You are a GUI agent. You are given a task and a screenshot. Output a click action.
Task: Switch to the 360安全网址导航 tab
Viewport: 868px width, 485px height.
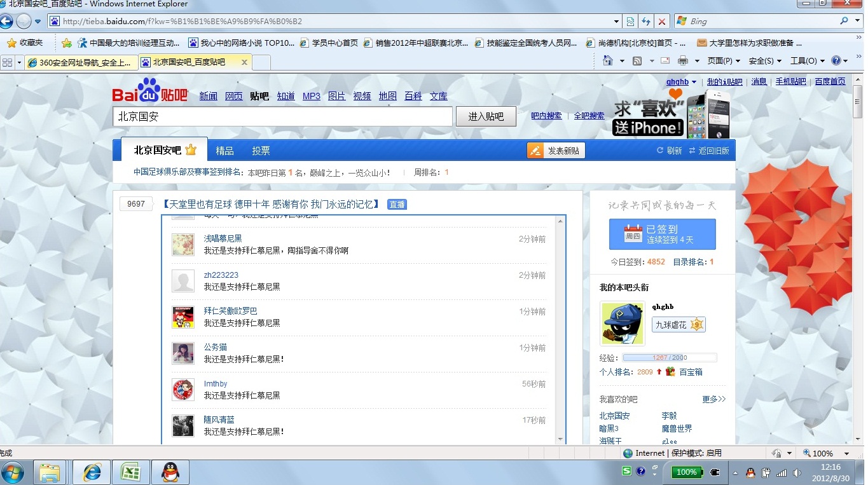coord(81,62)
